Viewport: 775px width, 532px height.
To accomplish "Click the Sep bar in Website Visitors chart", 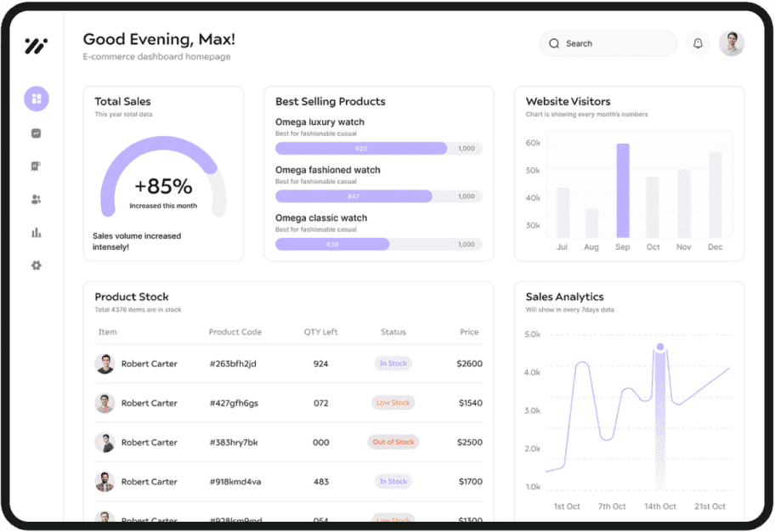I will point(623,191).
